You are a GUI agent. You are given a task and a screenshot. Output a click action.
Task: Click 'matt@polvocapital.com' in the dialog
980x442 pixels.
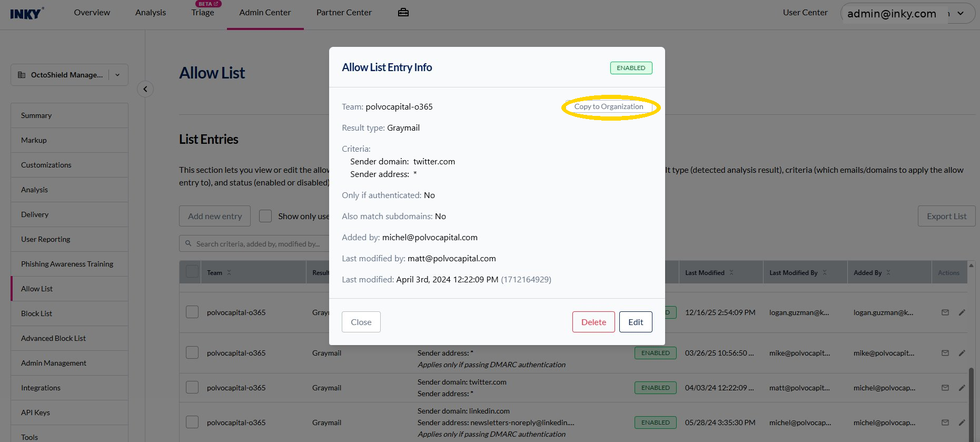(x=451, y=259)
